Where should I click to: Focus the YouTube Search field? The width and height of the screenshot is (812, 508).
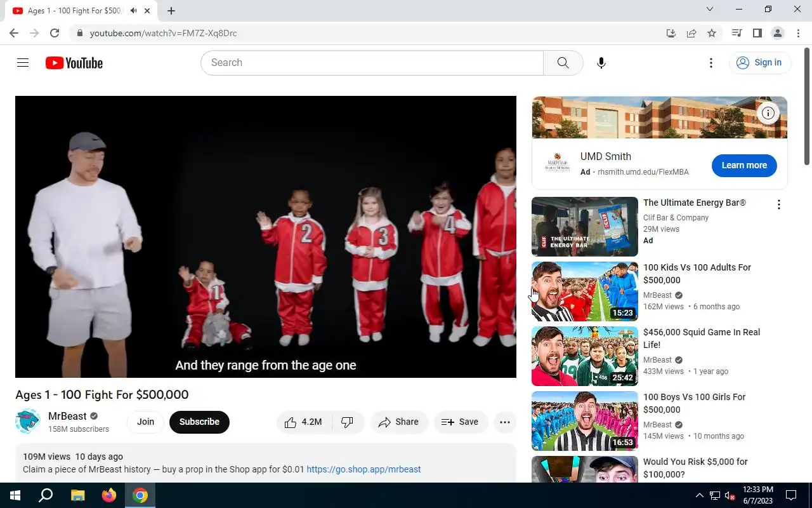[x=372, y=63]
